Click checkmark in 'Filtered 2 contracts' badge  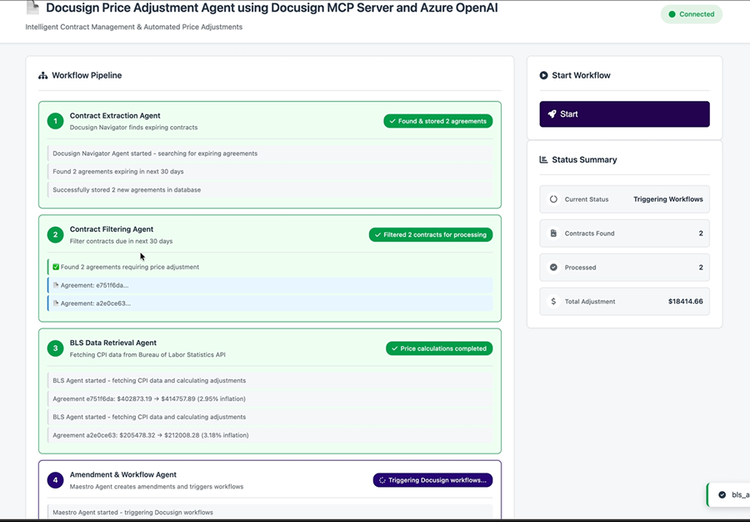[377, 234]
